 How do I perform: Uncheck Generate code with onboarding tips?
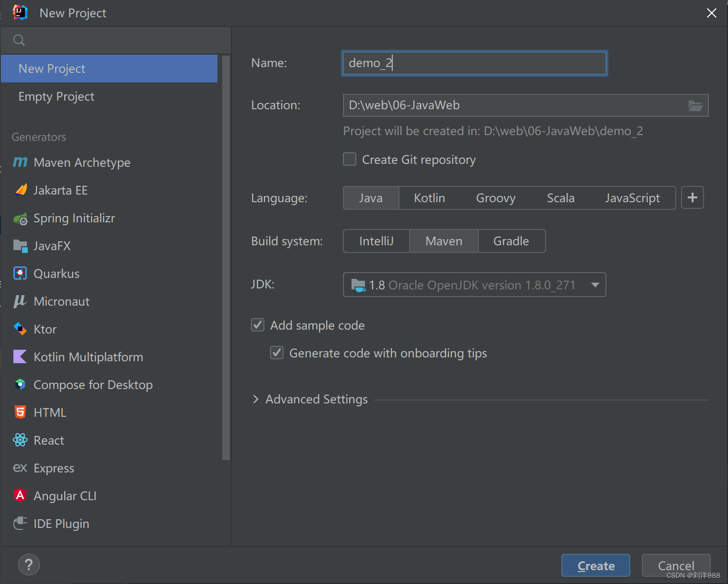pyautogui.click(x=277, y=353)
